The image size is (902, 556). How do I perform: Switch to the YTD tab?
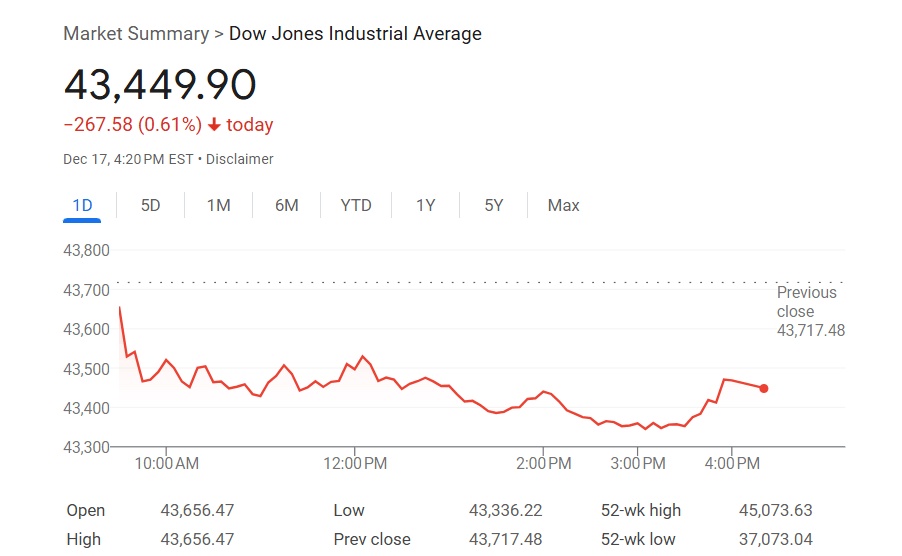tap(356, 205)
